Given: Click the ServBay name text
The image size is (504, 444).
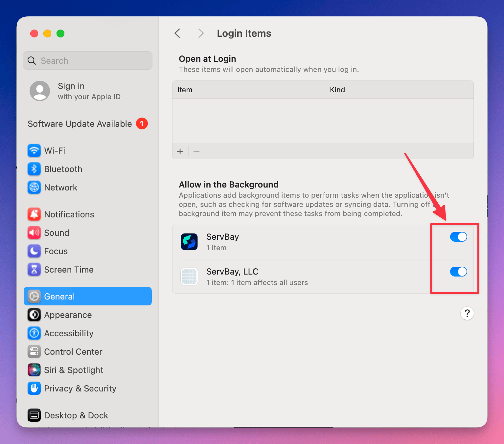Looking at the screenshot, I should point(223,237).
